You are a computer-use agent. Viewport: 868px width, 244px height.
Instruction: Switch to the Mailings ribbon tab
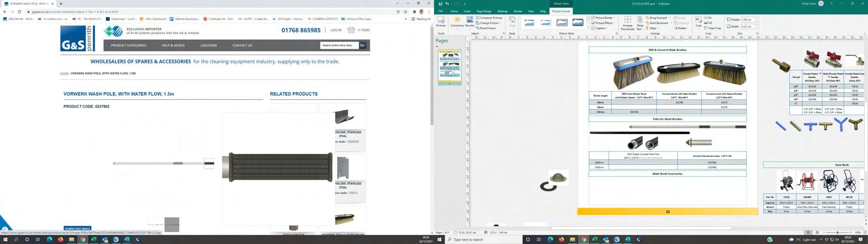tap(502, 11)
